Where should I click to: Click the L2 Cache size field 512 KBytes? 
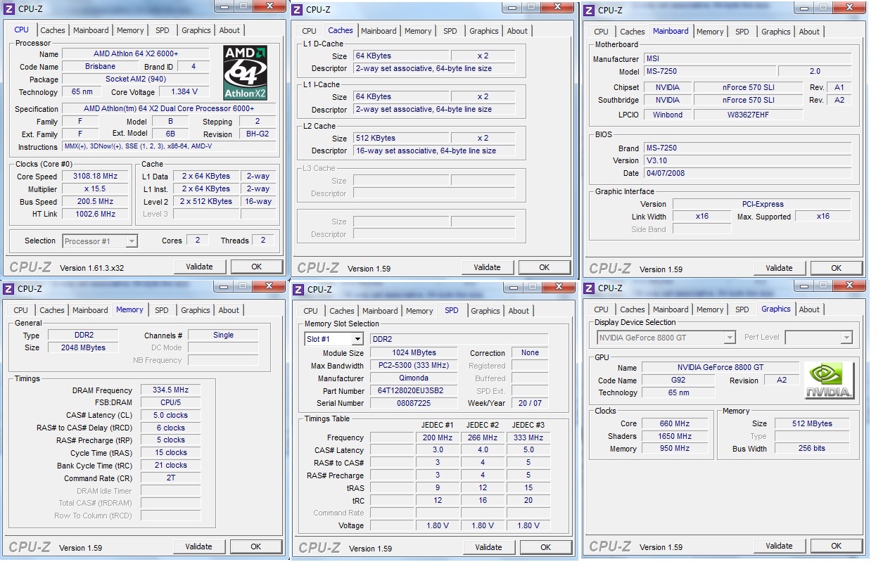(401, 139)
